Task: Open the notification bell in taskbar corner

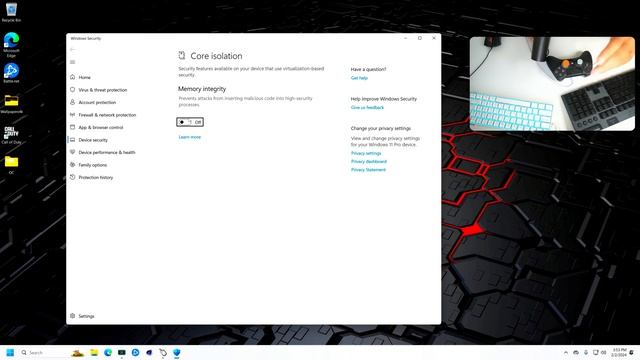Action: [632, 352]
